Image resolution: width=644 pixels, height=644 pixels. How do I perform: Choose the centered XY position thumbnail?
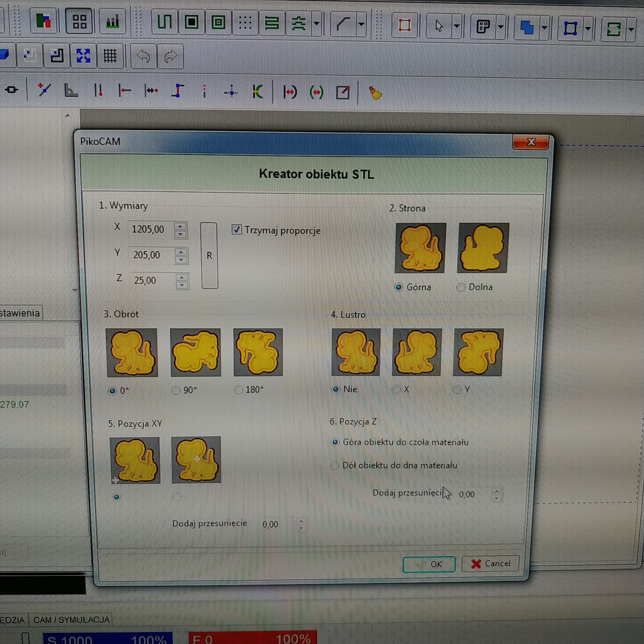(196, 460)
